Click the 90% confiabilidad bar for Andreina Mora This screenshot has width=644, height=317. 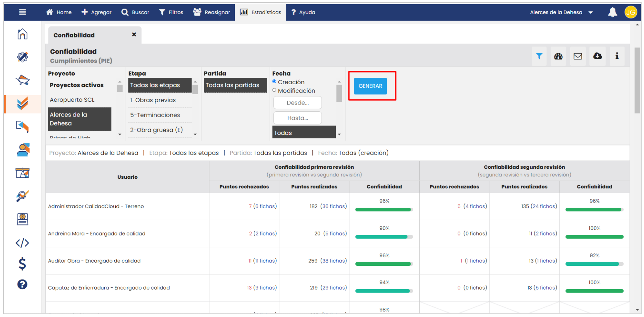tap(384, 237)
